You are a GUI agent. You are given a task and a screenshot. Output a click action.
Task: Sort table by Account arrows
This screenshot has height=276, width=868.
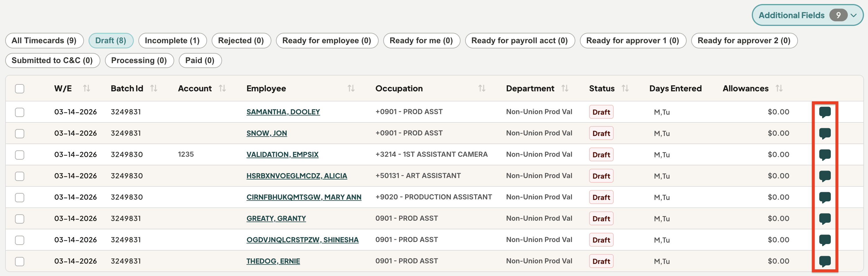(x=222, y=88)
